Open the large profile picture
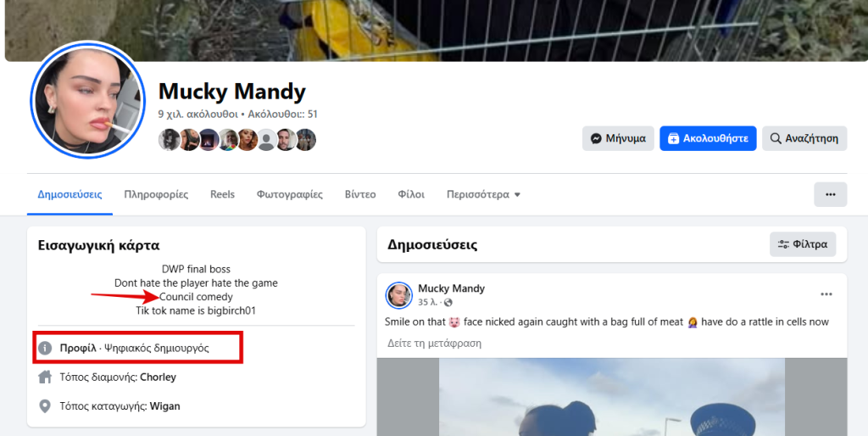Screen dimensions: 868x436 87,100
